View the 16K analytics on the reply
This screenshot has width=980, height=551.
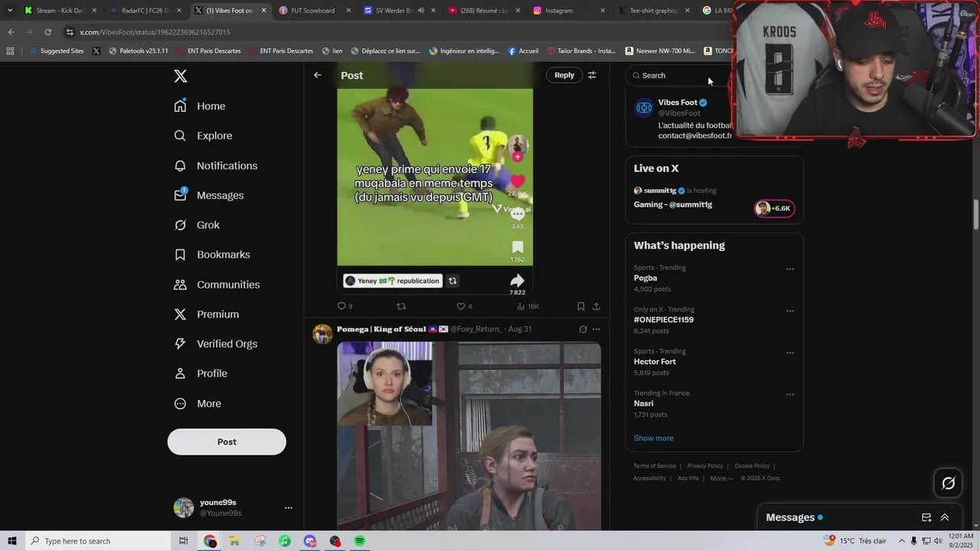(x=528, y=306)
